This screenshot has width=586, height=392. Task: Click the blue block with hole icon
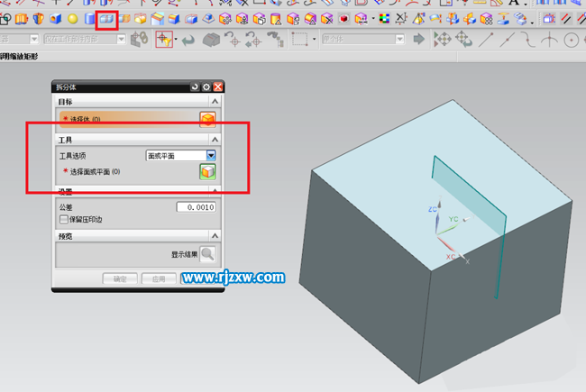(55, 19)
